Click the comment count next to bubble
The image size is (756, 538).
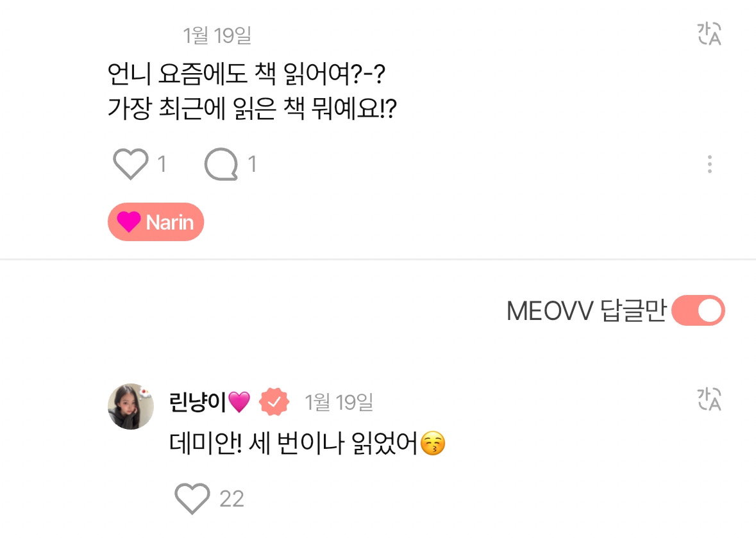point(253,165)
